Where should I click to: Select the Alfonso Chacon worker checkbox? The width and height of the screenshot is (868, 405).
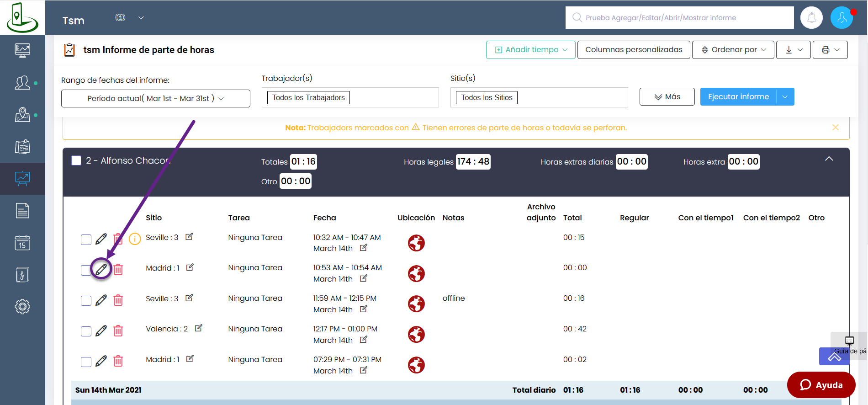[x=76, y=160]
